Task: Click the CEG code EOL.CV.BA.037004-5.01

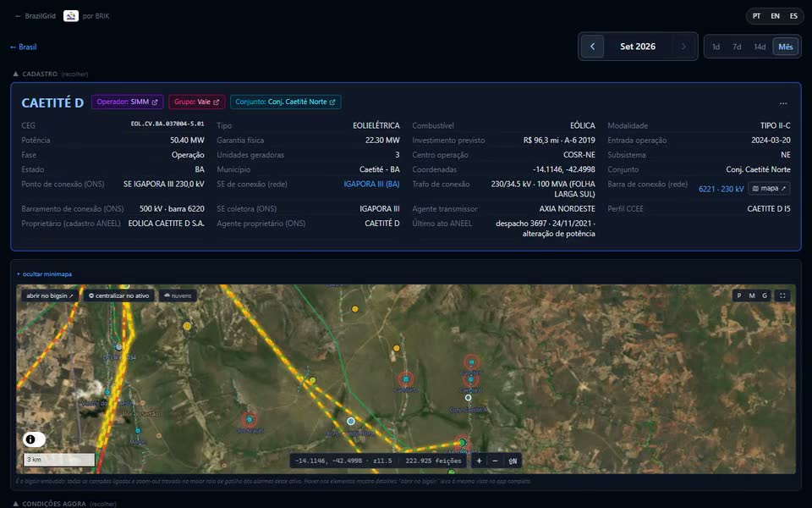Action: click(x=167, y=124)
